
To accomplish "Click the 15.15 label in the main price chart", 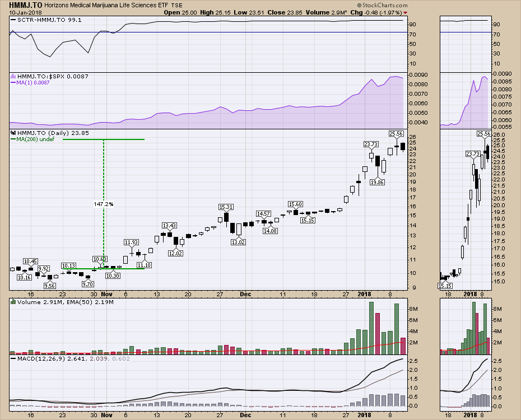I will point(308,221).
